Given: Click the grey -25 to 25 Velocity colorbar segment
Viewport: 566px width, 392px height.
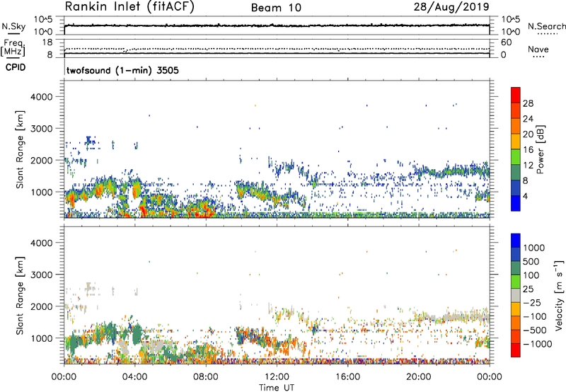Looking at the screenshot, I should click(x=516, y=295).
